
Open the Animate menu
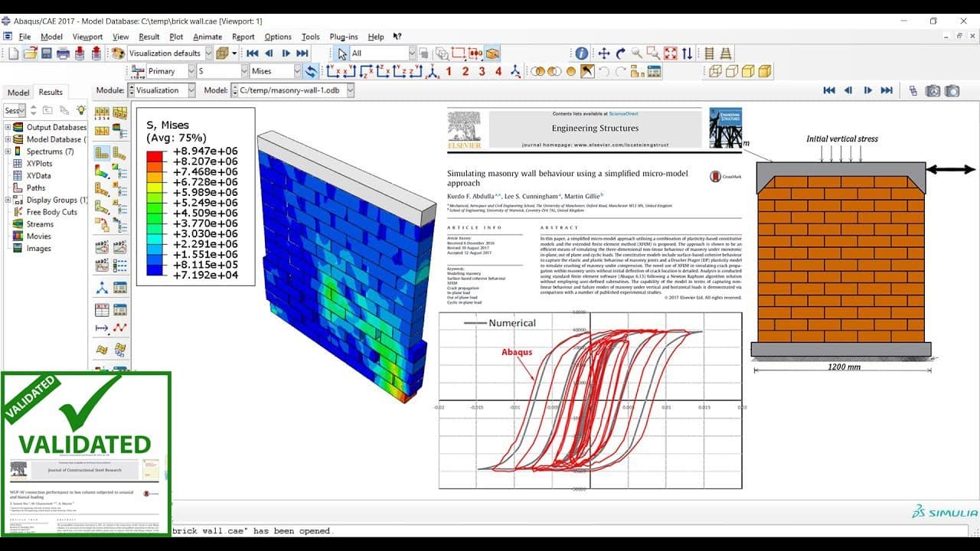pos(207,37)
